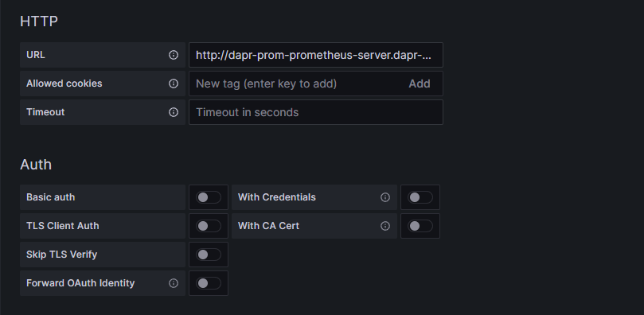Click the Timeout info icon
The height and width of the screenshot is (315, 644).
(174, 112)
